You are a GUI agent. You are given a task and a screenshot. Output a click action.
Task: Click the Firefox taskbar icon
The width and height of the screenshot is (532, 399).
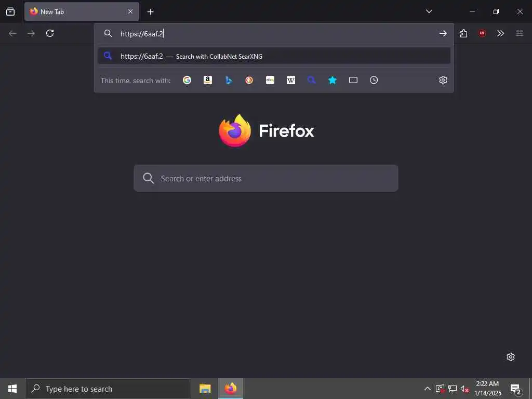coord(231,389)
